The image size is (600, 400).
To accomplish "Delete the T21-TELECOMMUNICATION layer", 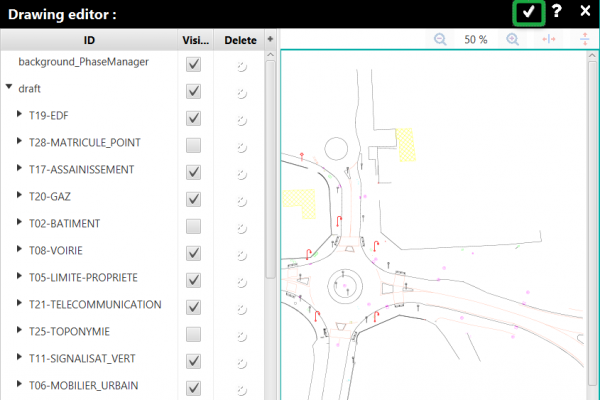I will [x=241, y=309].
